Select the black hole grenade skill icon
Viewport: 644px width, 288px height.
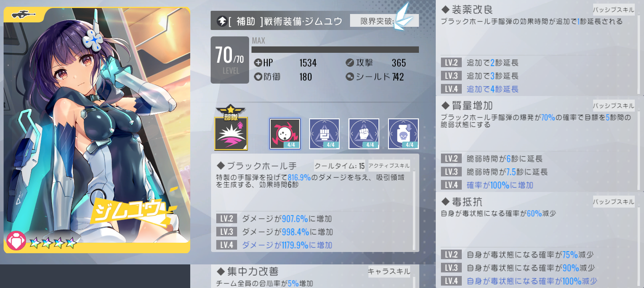285,134
